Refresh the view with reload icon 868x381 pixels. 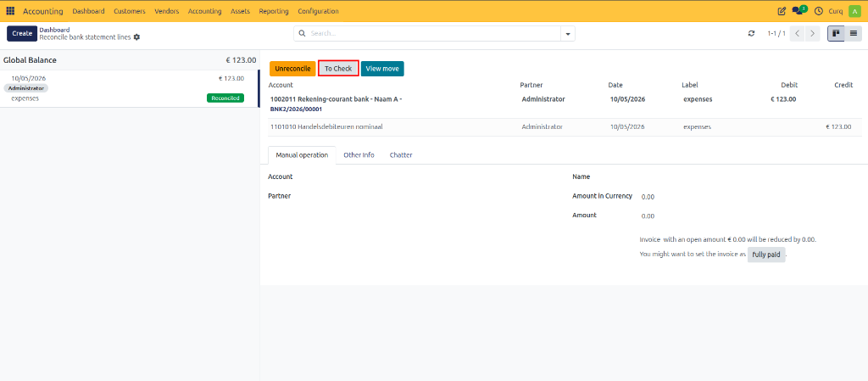[x=751, y=33]
